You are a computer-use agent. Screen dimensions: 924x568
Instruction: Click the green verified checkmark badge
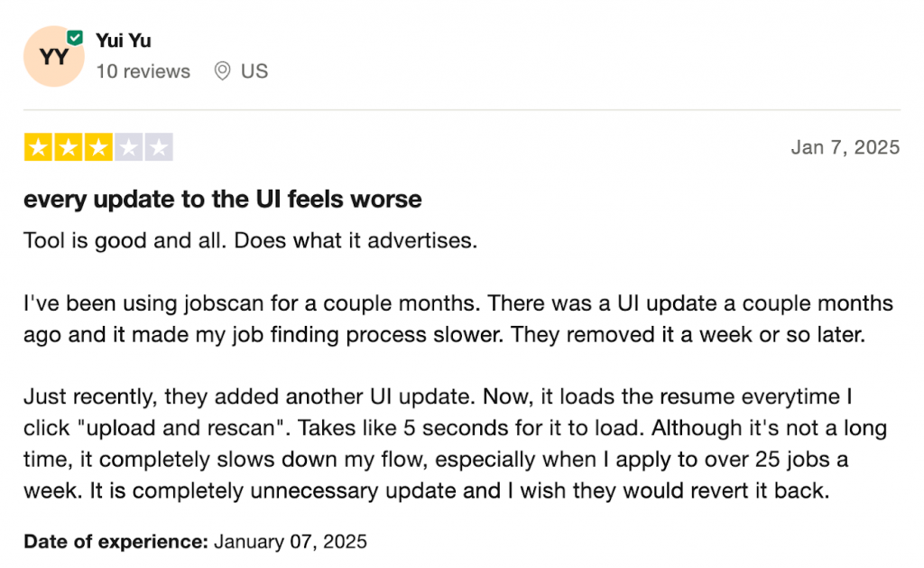[76, 38]
